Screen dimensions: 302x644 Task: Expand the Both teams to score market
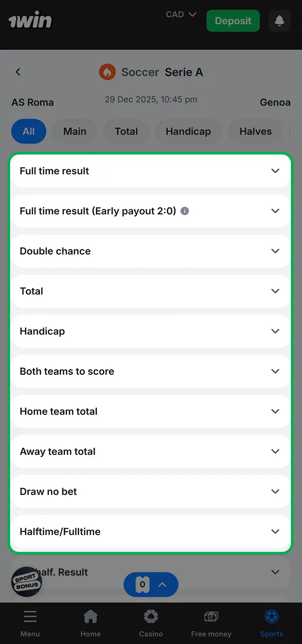[x=150, y=371]
